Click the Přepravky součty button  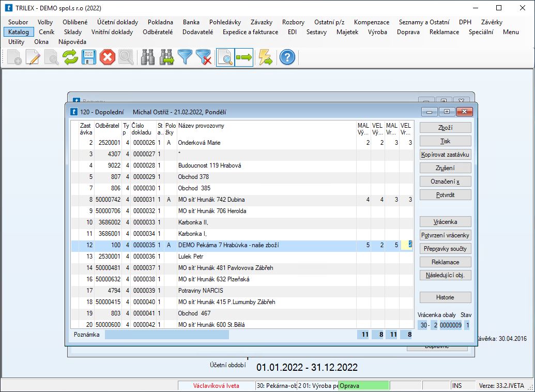pos(445,249)
